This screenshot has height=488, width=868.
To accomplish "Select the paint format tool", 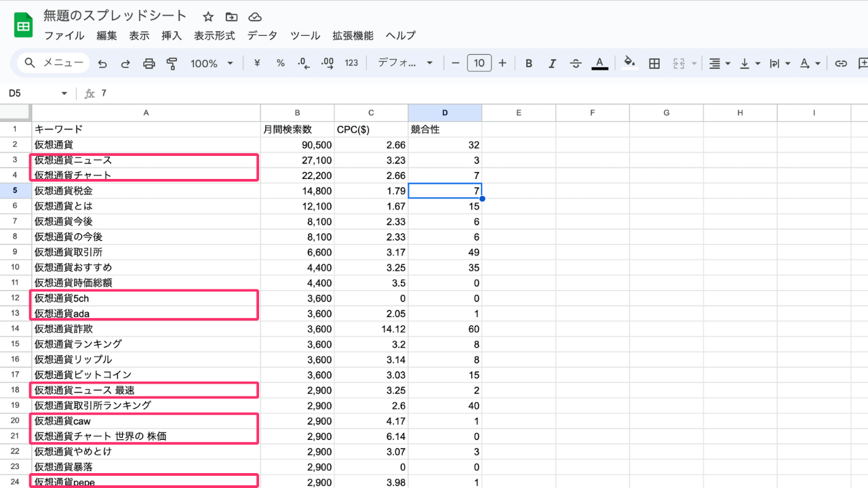I will tap(172, 63).
